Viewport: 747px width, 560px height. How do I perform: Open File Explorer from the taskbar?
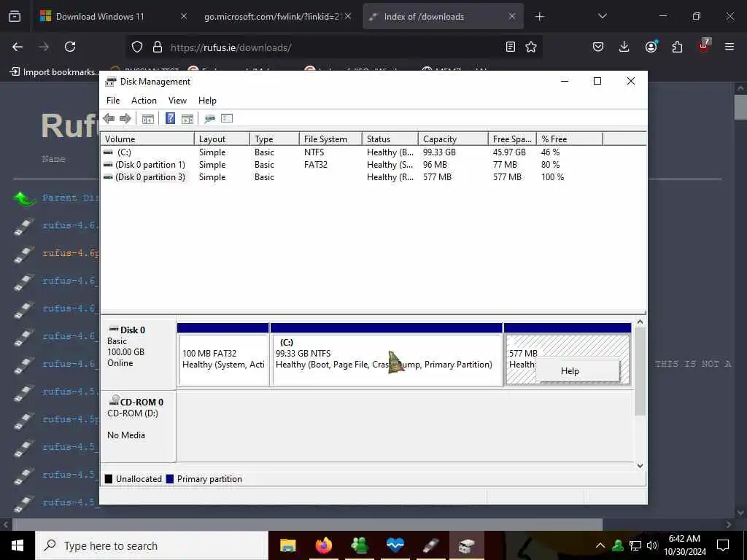click(x=287, y=545)
